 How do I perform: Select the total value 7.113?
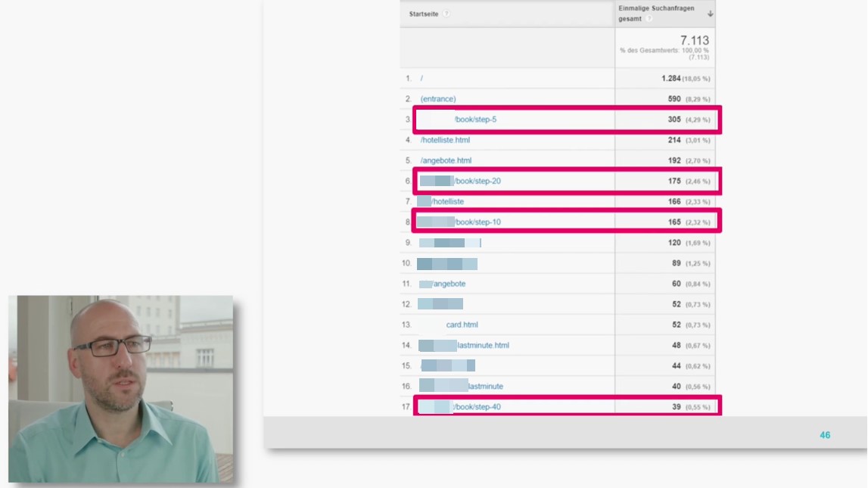[x=694, y=40]
